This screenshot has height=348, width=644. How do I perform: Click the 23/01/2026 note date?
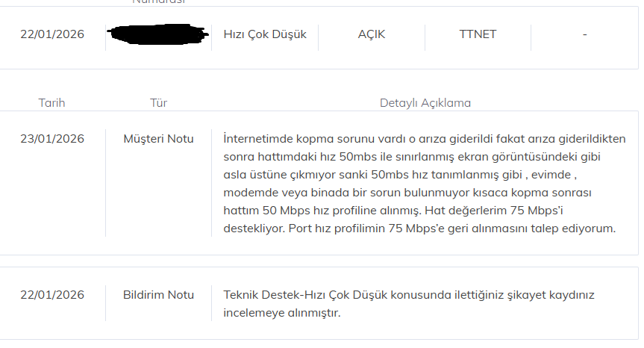[52, 139]
